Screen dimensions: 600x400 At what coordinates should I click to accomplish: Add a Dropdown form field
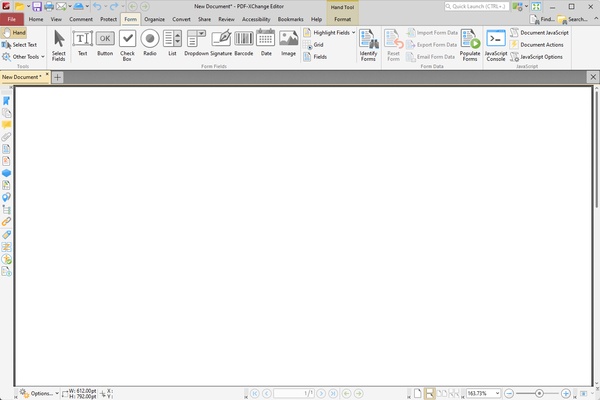pyautogui.click(x=196, y=43)
